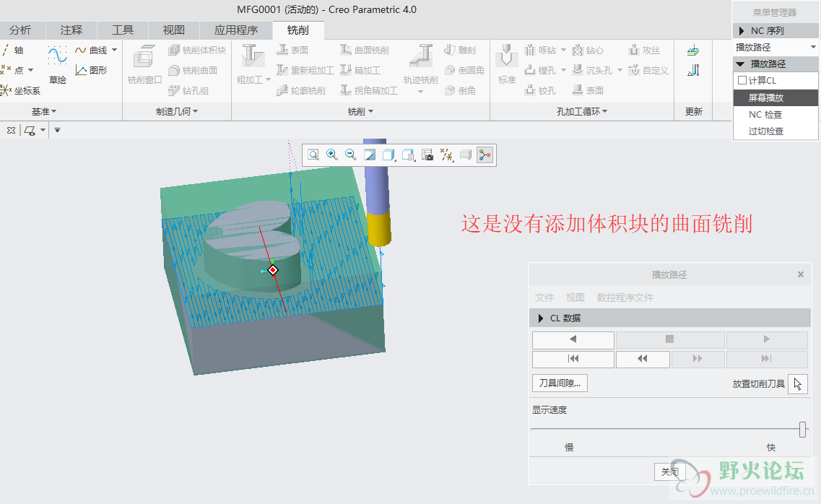Open the 铣削 group overflow menu
Image resolution: width=821 pixels, height=504 pixels.
(361, 111)
